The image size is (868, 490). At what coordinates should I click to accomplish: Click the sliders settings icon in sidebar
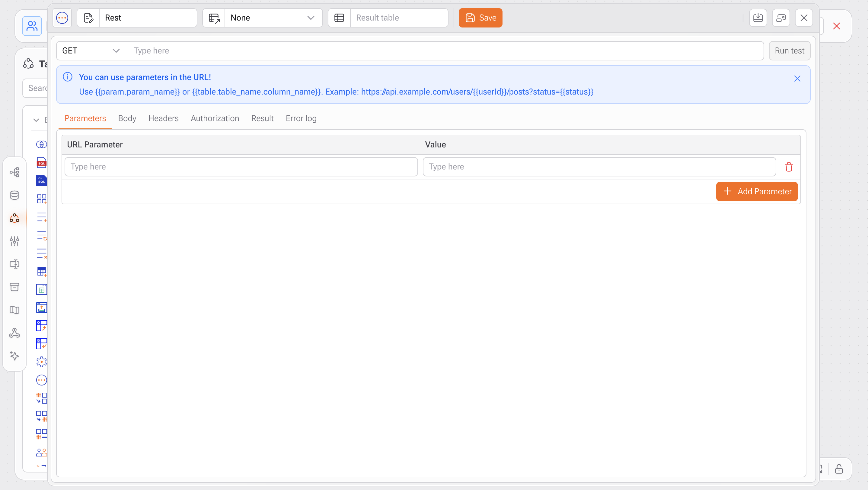click(x=14, y=241)
